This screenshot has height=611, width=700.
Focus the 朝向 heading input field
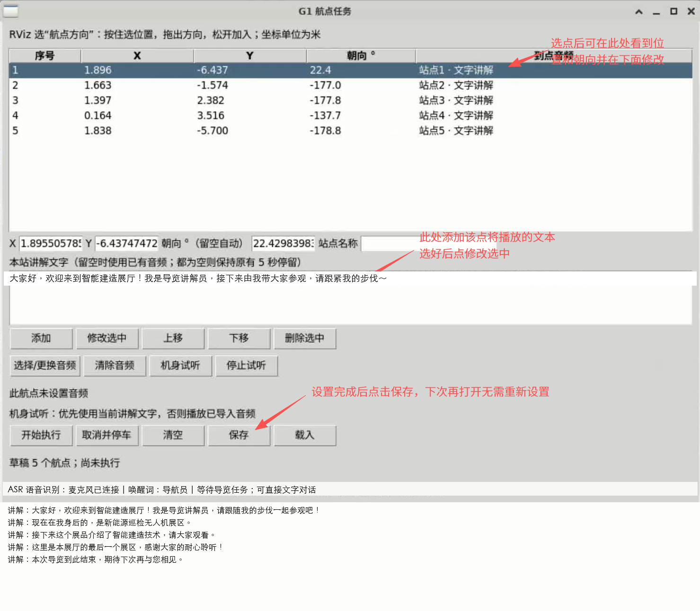coord(283,244)
